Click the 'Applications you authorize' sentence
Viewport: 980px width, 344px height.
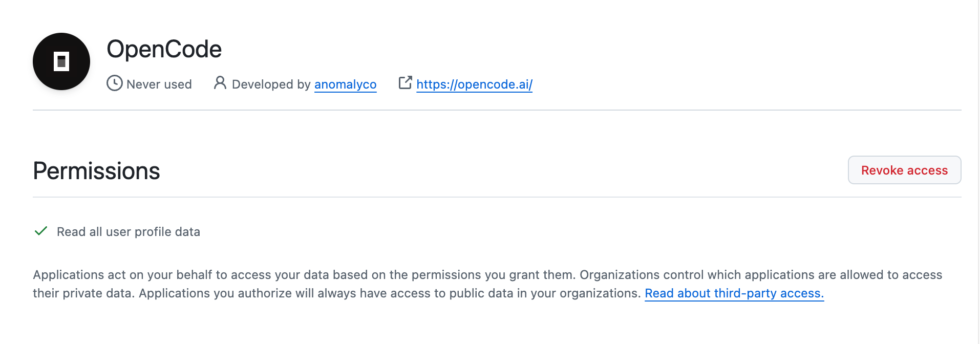pyautogui.click(x=389, y=293)
